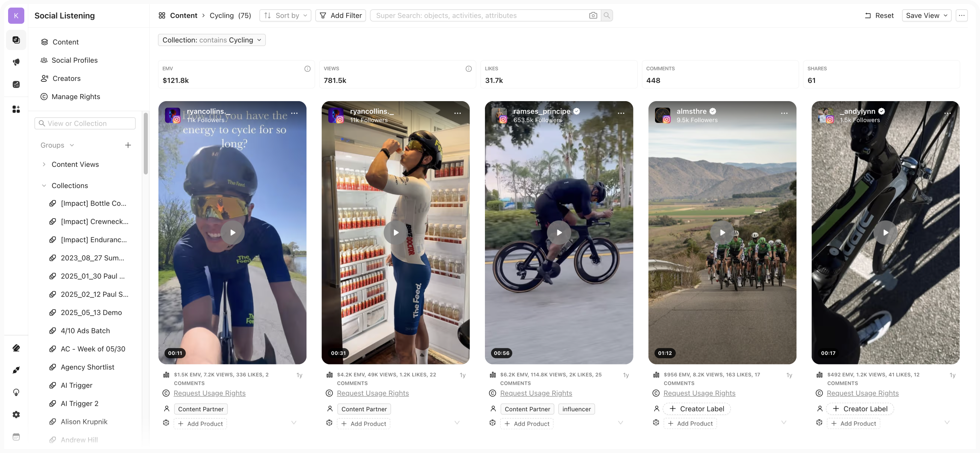Click the megaphone icon in left sidebar

click(x=16, y=62)
